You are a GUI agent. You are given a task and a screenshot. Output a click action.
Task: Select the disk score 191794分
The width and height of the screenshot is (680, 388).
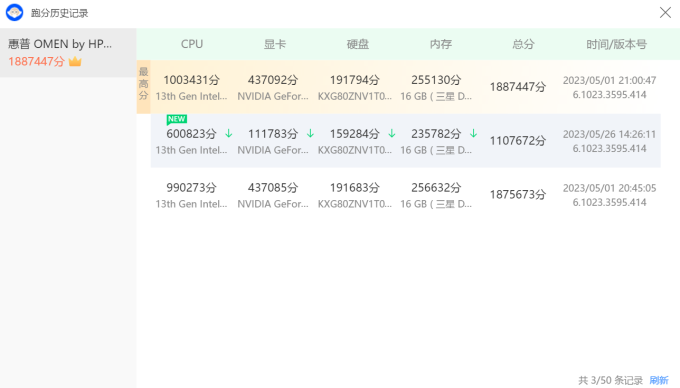click(x=354, y=80)
